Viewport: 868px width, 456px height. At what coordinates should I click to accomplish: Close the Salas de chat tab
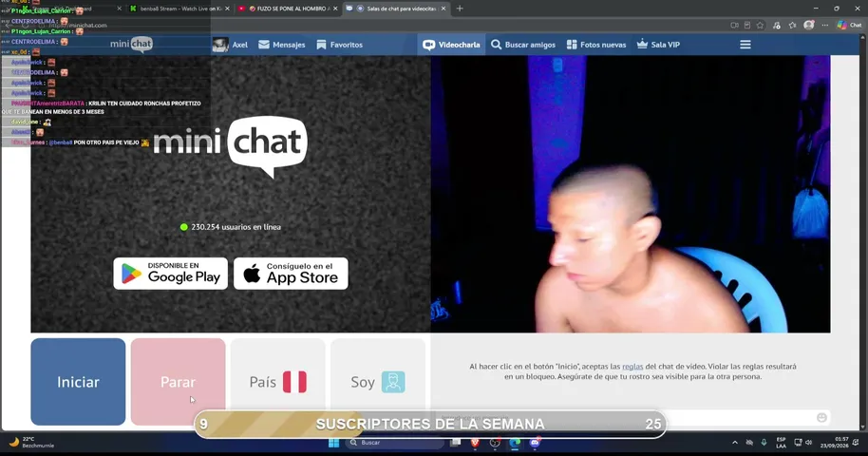(x=443, y=9)
